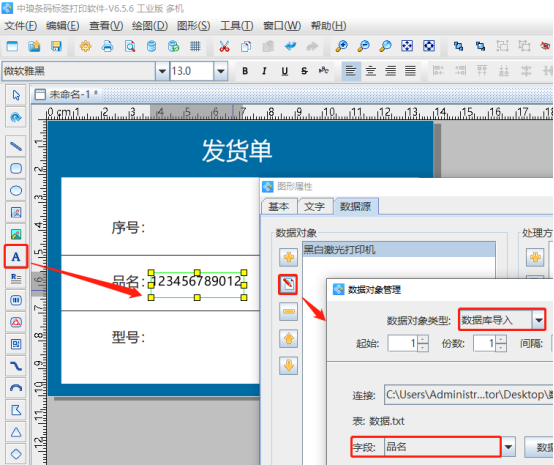Viewport: 554px width, 465px height.
Task: Click the remove data object minus button
Action: point(289,311)
